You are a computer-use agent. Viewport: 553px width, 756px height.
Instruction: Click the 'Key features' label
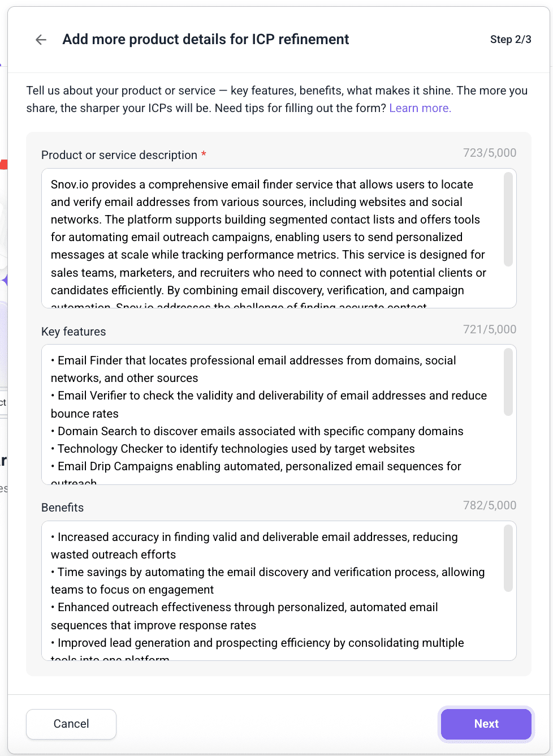click(x=74, y=332)
